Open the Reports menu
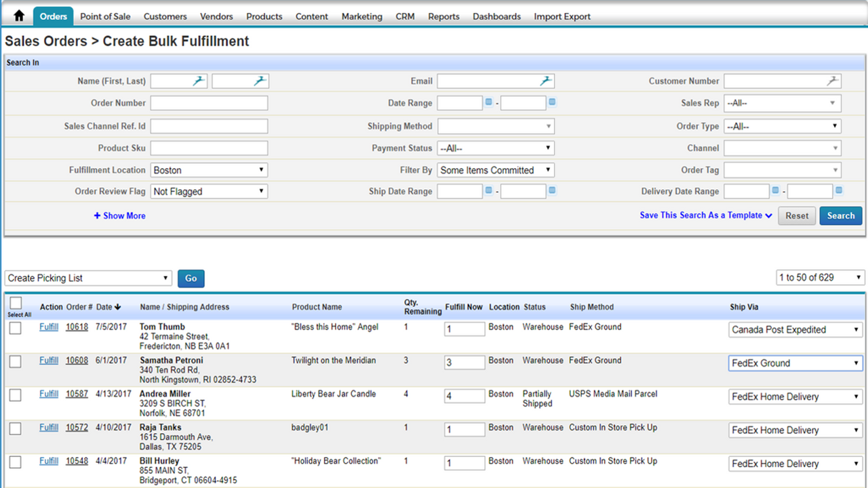 (x=443, y=16)
